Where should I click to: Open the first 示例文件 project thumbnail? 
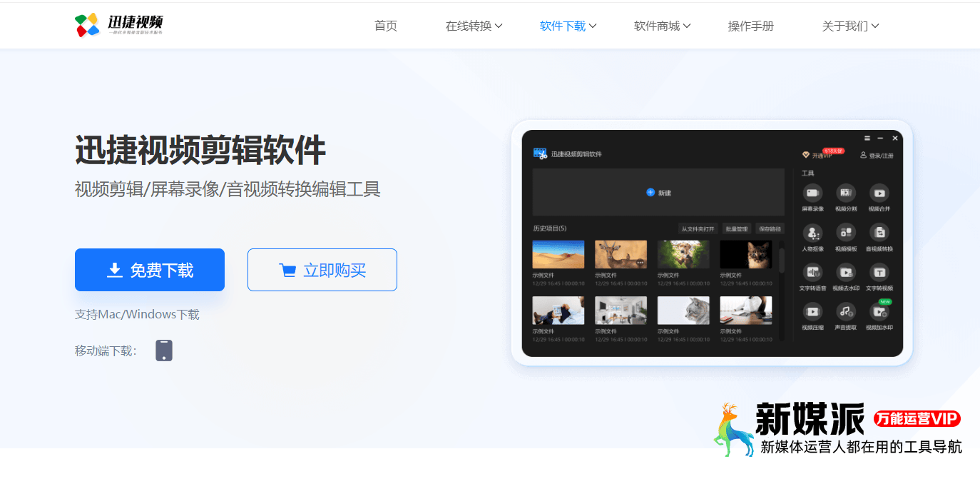point(558,253)
